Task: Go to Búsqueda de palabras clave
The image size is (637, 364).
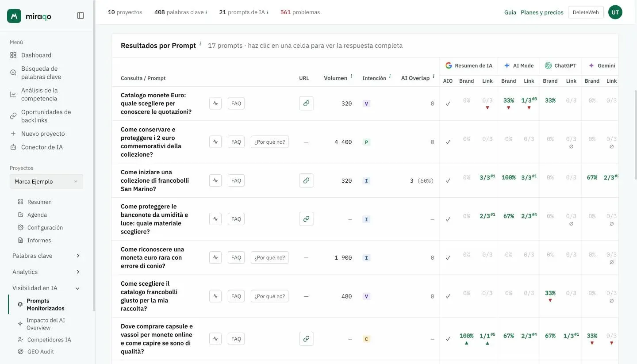Action: pos(41,73)
